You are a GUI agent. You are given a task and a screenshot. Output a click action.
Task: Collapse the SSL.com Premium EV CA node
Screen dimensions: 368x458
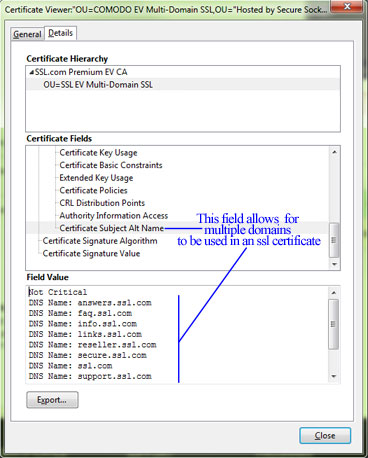click(x=31, y=72)
